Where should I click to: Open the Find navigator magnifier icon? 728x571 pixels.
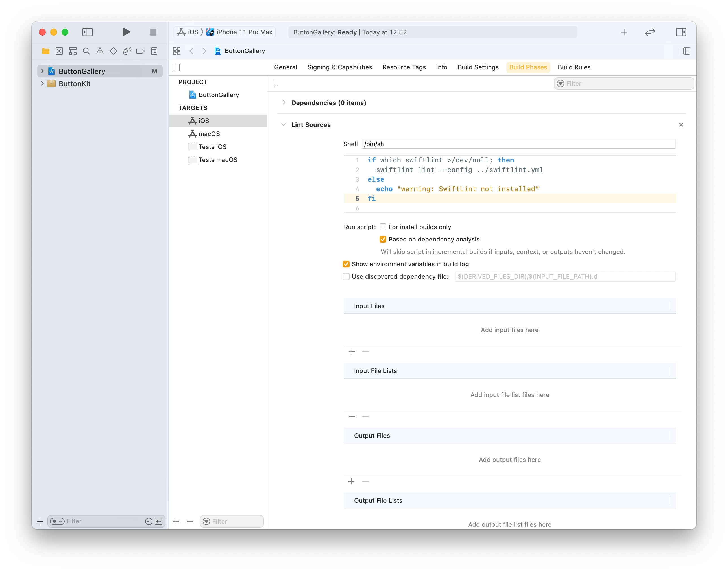(x=86, y=51)
